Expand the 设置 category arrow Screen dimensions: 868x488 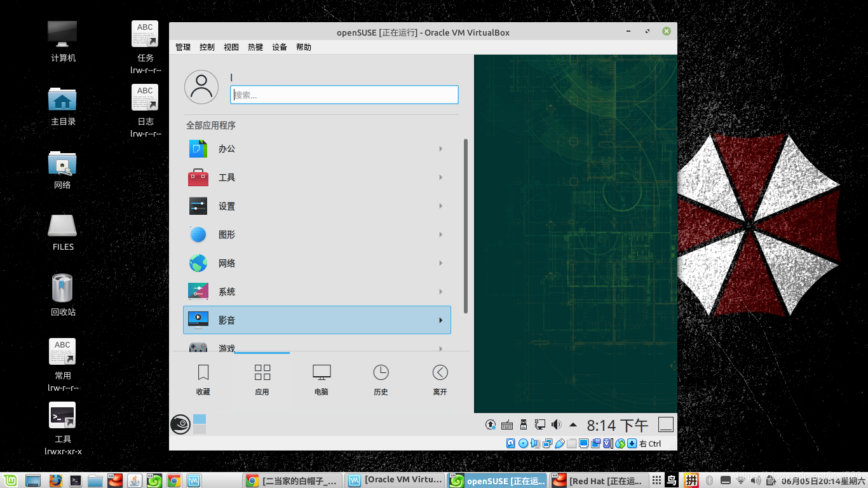(440, 206)
